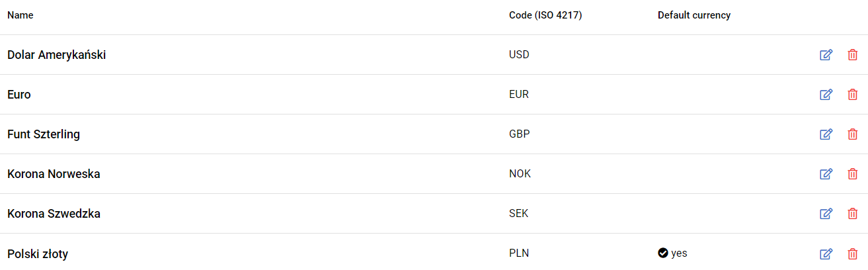The width and height of the screenshot is (868, 270).
Task: Edit the Euro currency row
Action: tap(826, 95)
